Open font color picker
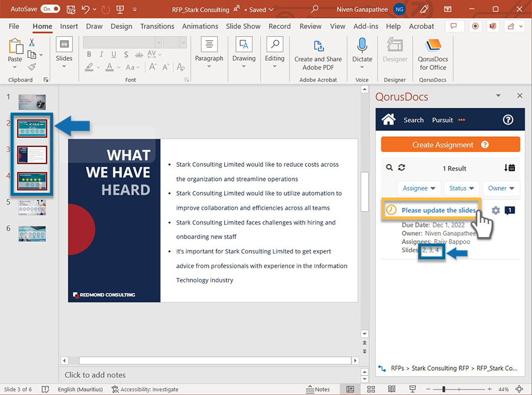The width and height of the screenshot is (532, 395). point(109,67)
